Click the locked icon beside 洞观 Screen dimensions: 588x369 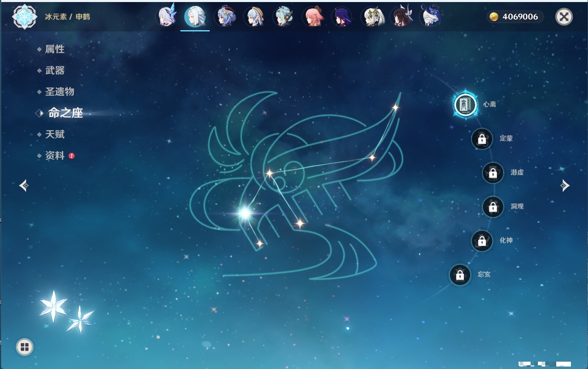coord(493,207)
